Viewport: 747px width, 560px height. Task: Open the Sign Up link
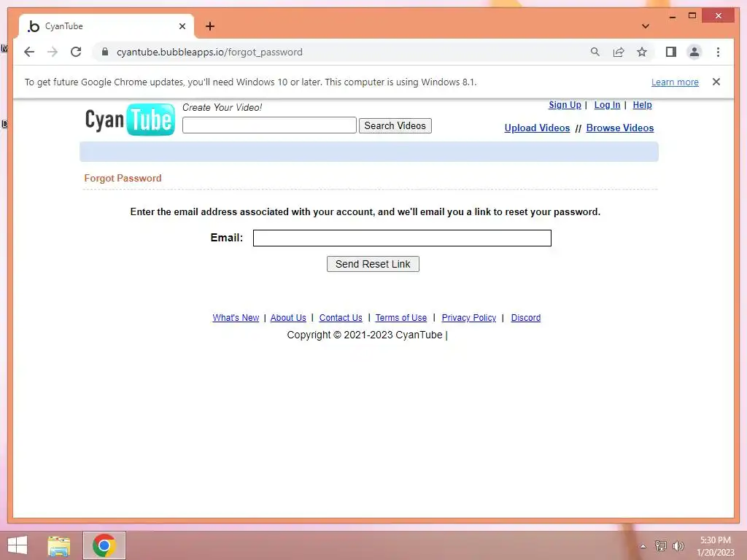tap(565, 105)
